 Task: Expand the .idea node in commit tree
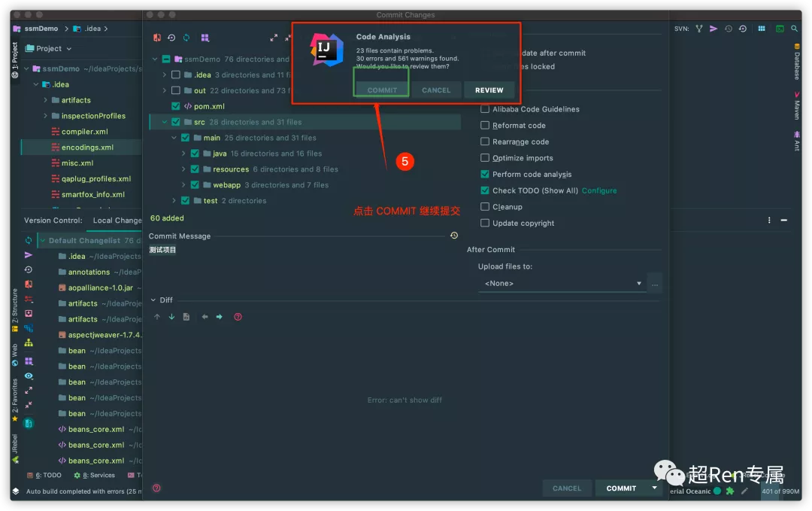pos(165,75)
